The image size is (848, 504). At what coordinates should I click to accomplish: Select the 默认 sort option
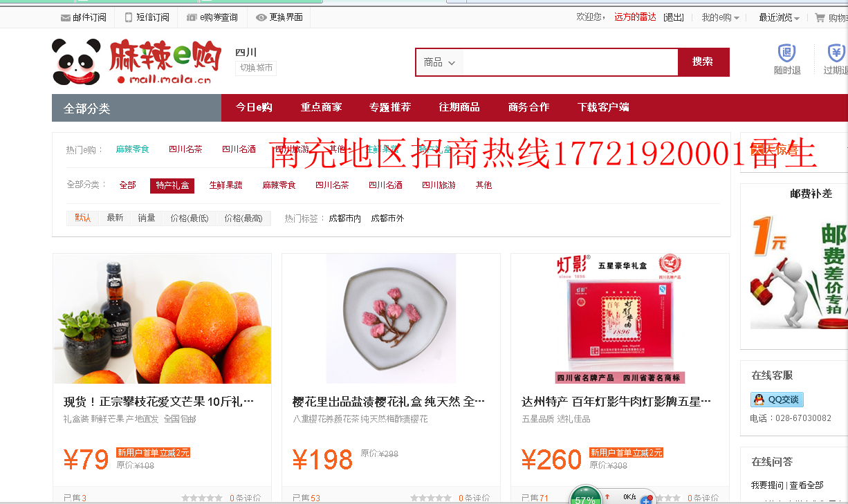coord(83,218)
